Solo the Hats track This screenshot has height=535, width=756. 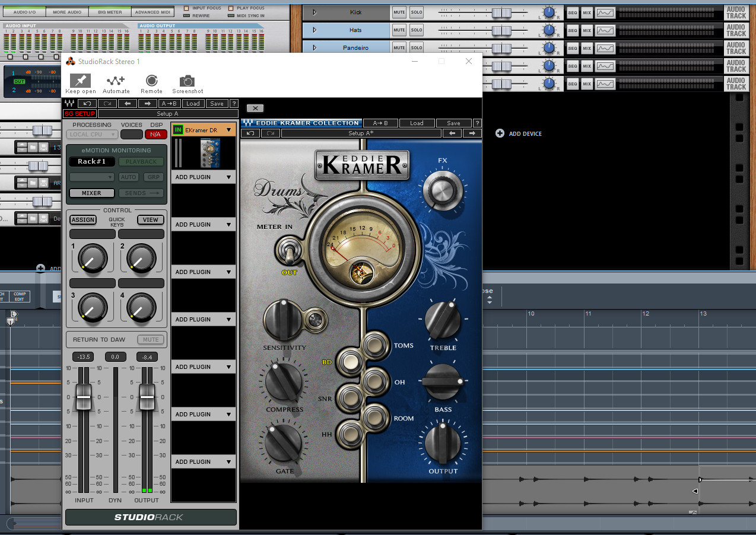417,30
